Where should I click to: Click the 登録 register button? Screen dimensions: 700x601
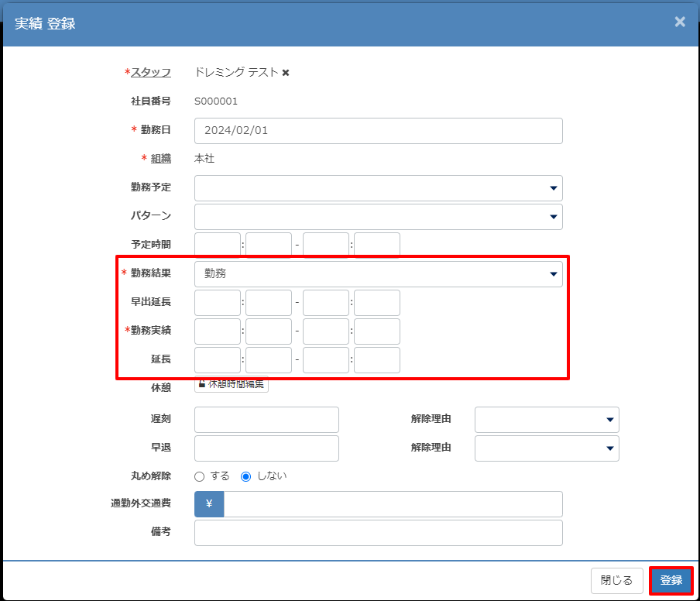click(671, 580)
